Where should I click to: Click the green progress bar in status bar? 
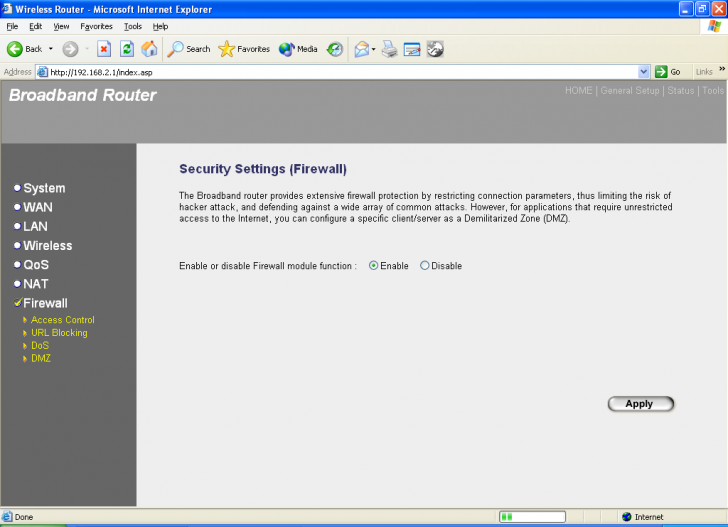pos(532,517)
